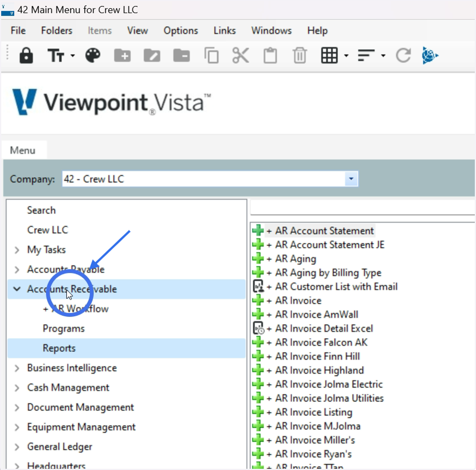Select Programs under Accounts Receivable
Viewport: 476px width, 470px height.
coord(63,329)
